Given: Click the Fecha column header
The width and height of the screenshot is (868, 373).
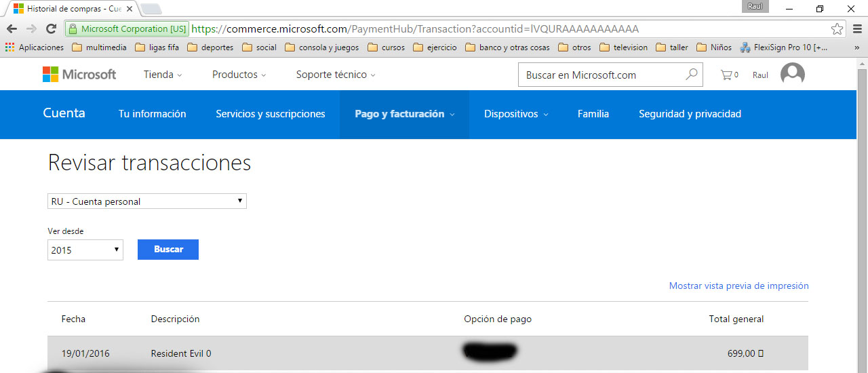Looking at the screenshot, I should click(73, 319).
